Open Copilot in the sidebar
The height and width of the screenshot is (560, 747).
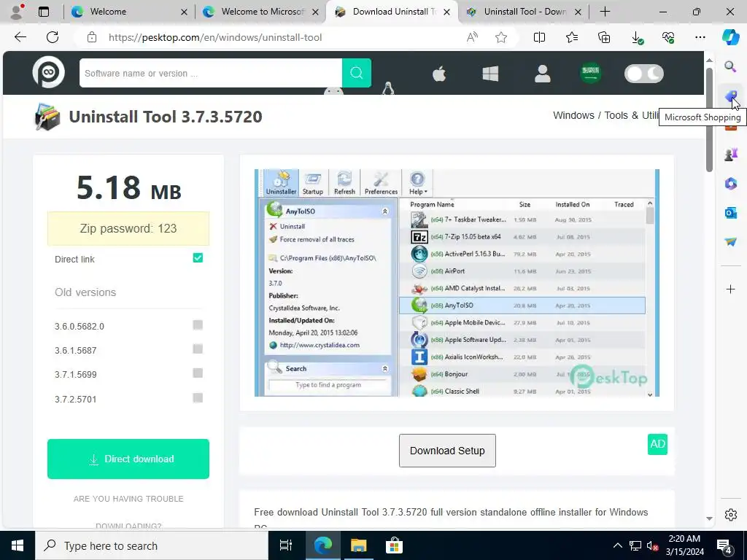point(730,37)
